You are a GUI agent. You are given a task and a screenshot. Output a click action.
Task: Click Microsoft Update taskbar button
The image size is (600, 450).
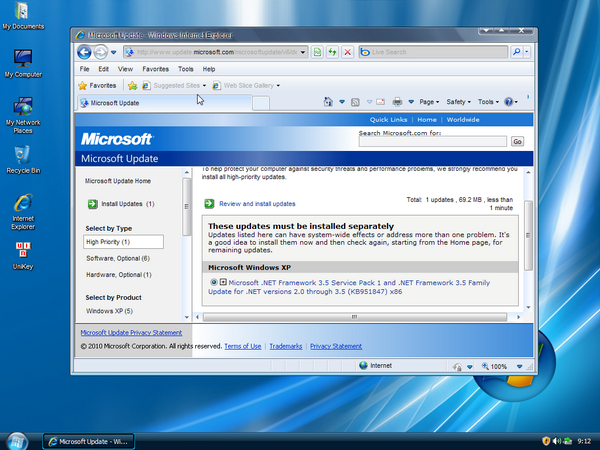(x=88, y=442)
